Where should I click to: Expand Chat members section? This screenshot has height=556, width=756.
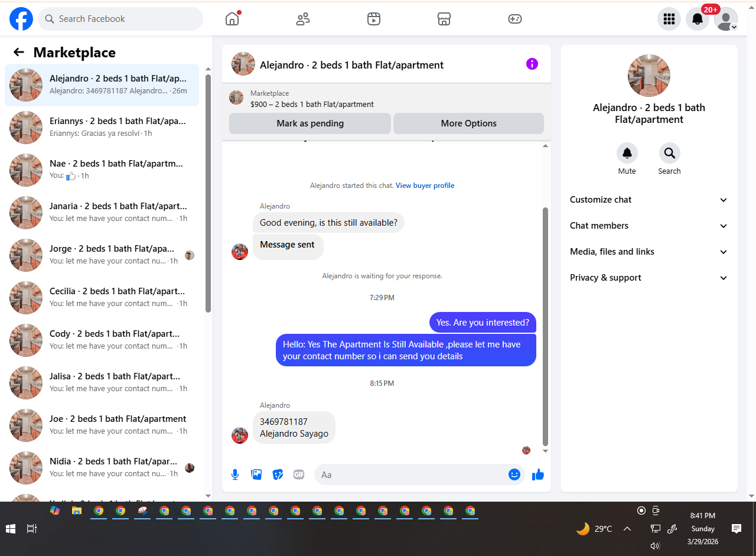tap(649, 226)
